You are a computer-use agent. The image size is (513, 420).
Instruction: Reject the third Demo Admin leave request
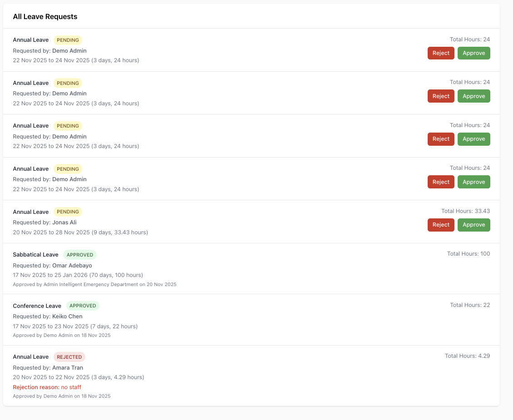pyautogui.click(x=441, y=139)
